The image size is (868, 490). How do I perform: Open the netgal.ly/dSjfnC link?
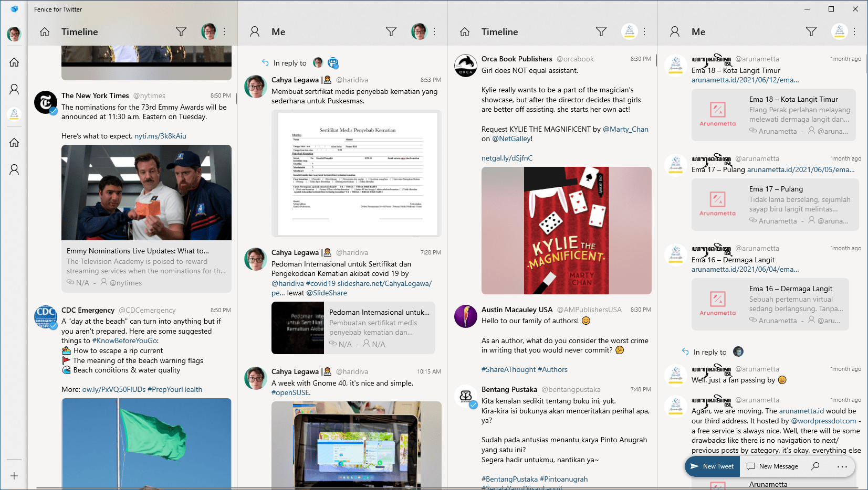point(507,158)
